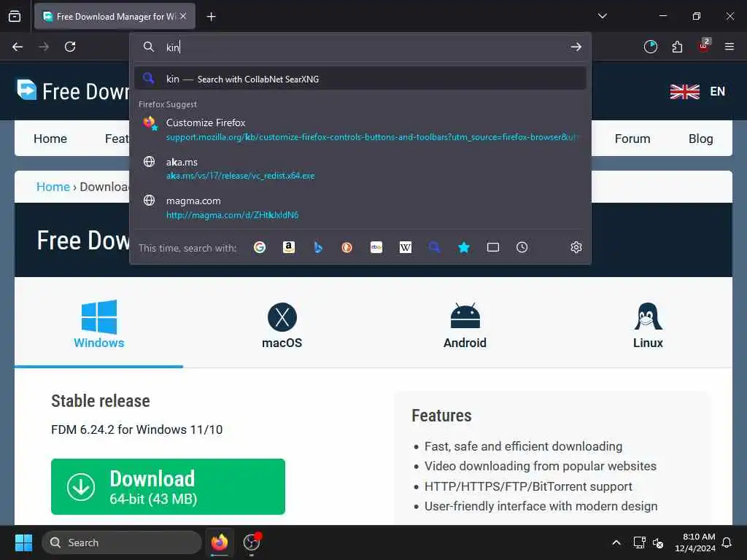Open the uBlock extension icon
747x560 pixels.
(704, 46)
